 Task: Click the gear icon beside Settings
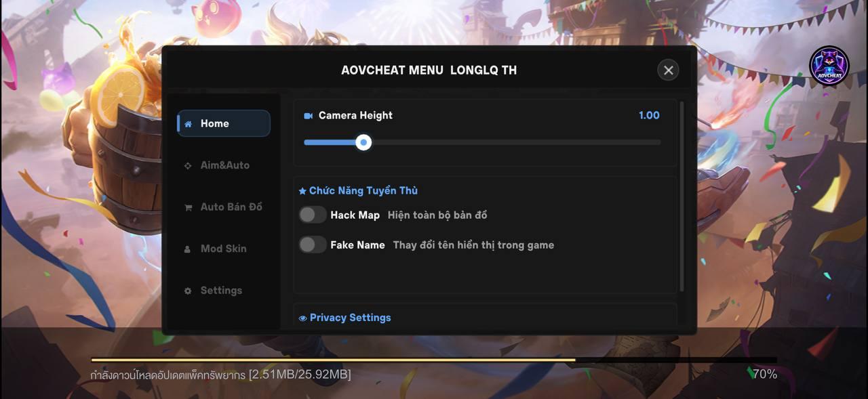[188, 291]
